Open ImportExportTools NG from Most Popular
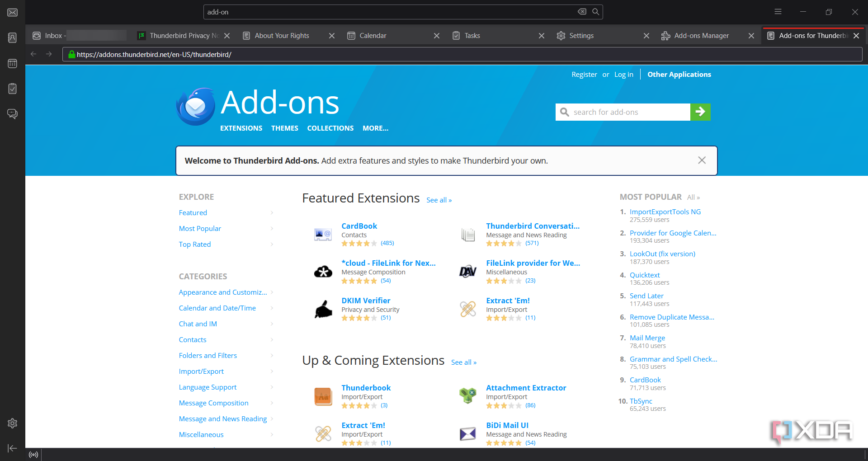The height and width of the screenshot is (461, 868). point(665,212)
